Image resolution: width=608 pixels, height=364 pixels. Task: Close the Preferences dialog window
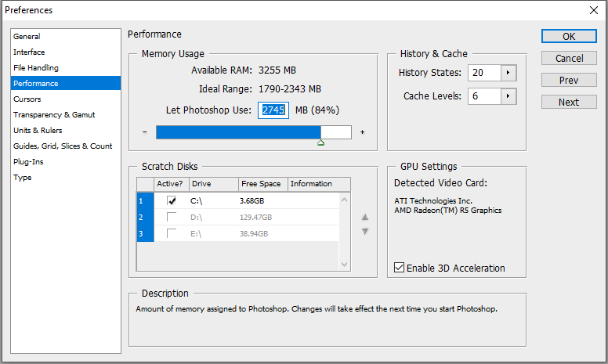click(x=593, y=10)
